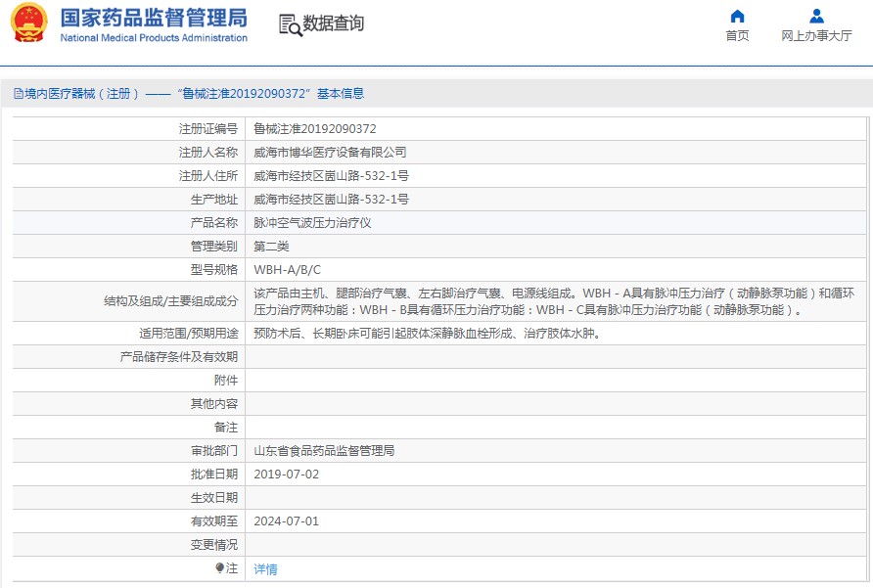Click the 网上办事大厅 label
873x588 pixels.
816,35
